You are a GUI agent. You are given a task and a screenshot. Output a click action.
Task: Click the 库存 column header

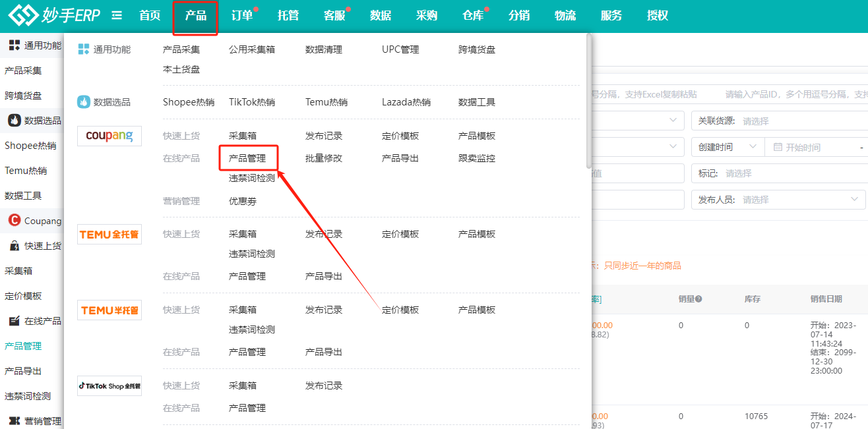(x=753, y=299)
